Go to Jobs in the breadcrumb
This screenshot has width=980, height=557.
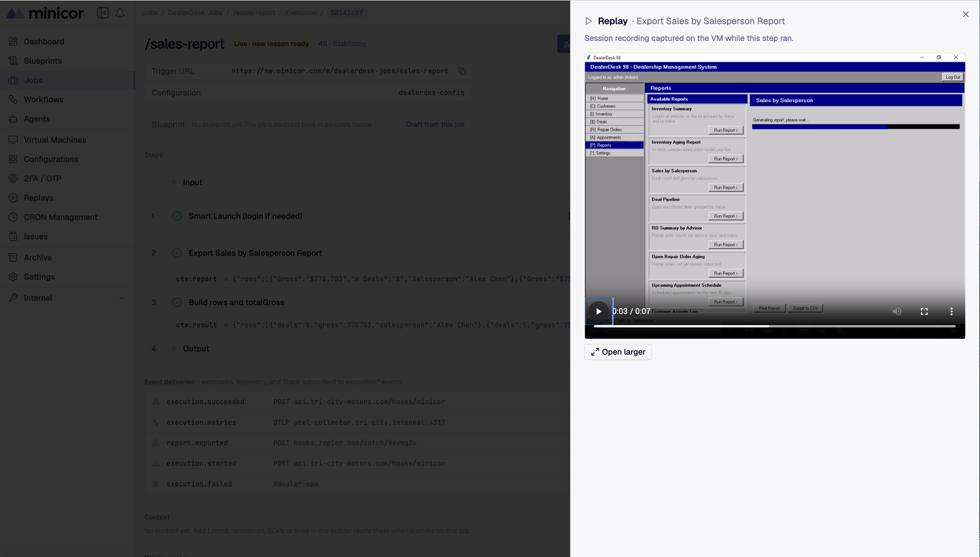(150, 13)
